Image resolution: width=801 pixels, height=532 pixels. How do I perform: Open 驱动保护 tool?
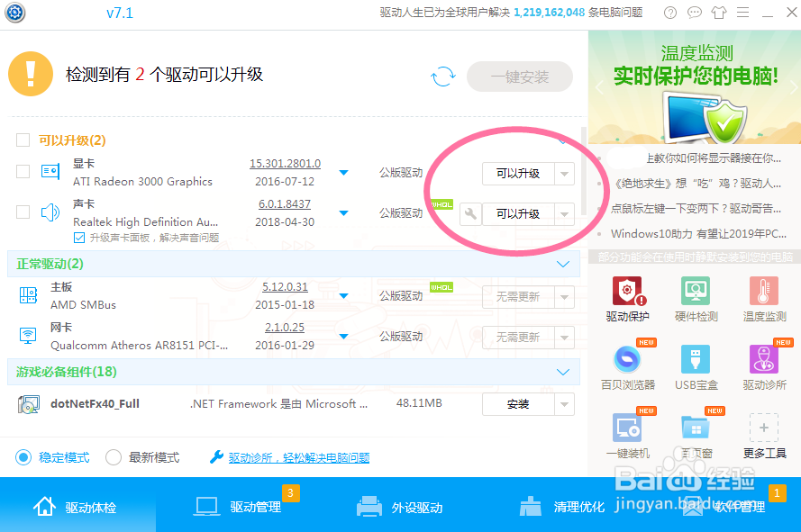(627, 300)
